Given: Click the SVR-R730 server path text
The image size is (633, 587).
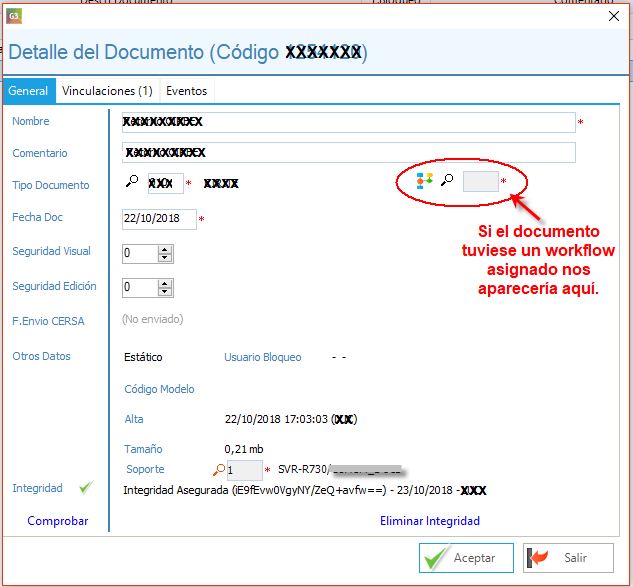Looking at the screenshot, I should [340, 469].
